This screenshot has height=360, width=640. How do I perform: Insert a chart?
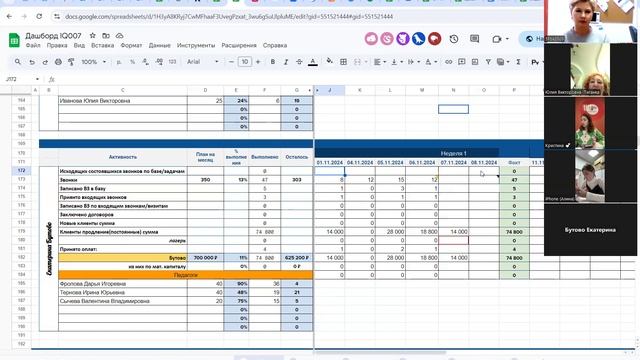coord(475,62)
